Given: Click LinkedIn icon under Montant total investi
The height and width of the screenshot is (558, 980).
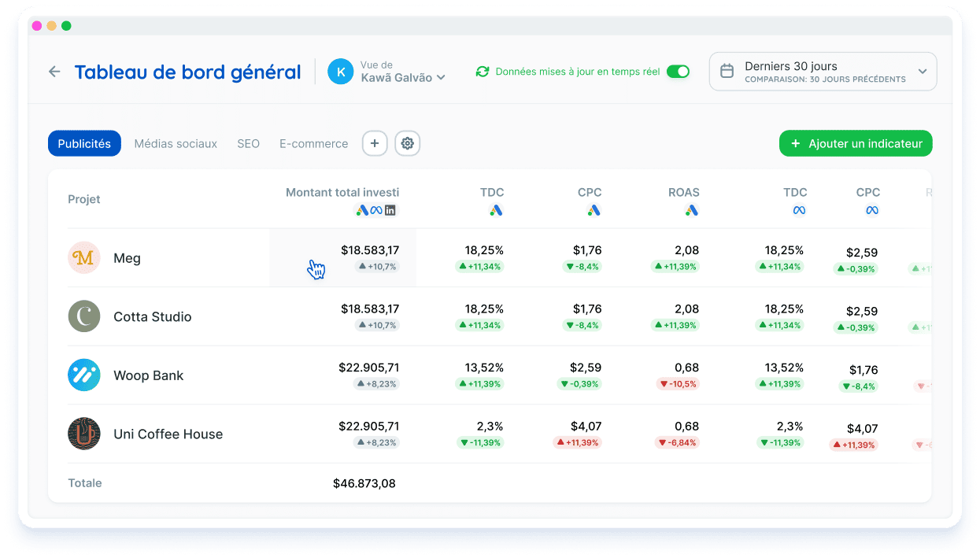Looking at the screenshot, I should pyautogui.click(x=390, y=210).
